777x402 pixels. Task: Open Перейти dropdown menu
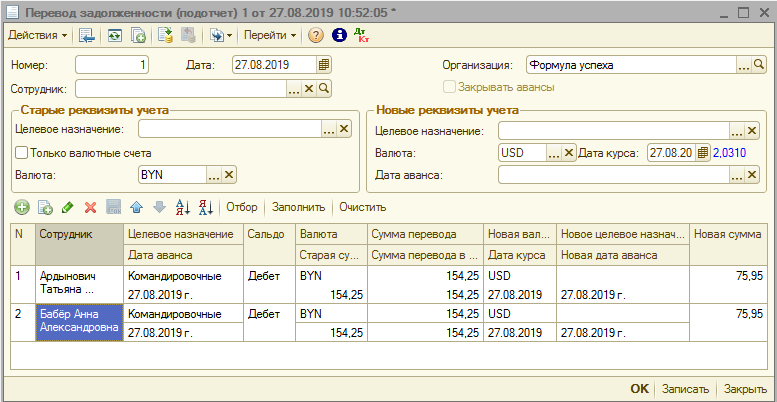(270, 35)
